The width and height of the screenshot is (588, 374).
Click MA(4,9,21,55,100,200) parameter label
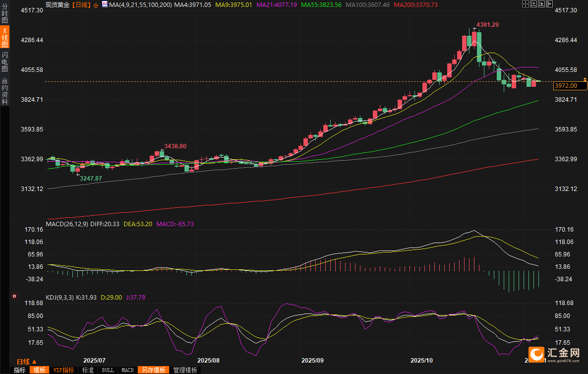(x=141, y=5)
